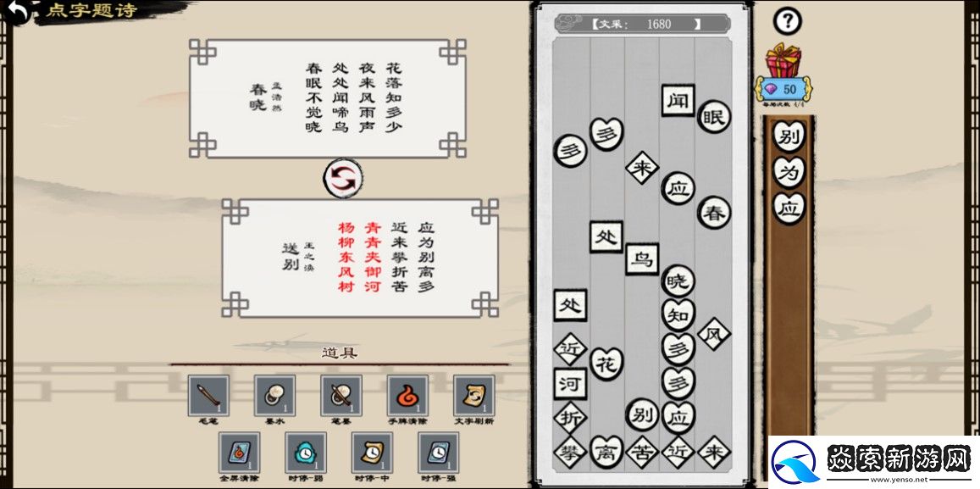The image size is (980, 489).
Task: Click the 闻 character tile
Action: tap(678, 101)
